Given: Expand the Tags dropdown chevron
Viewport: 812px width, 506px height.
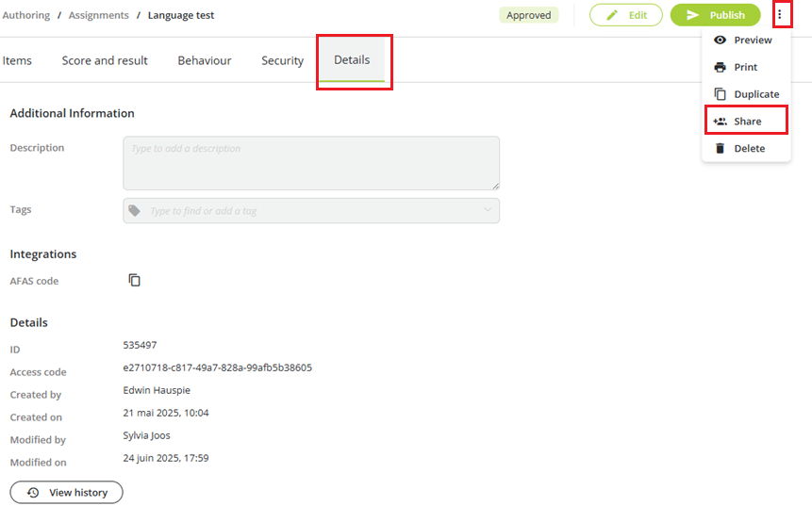Looking at the screenshot, I should [x=488, y=209].
